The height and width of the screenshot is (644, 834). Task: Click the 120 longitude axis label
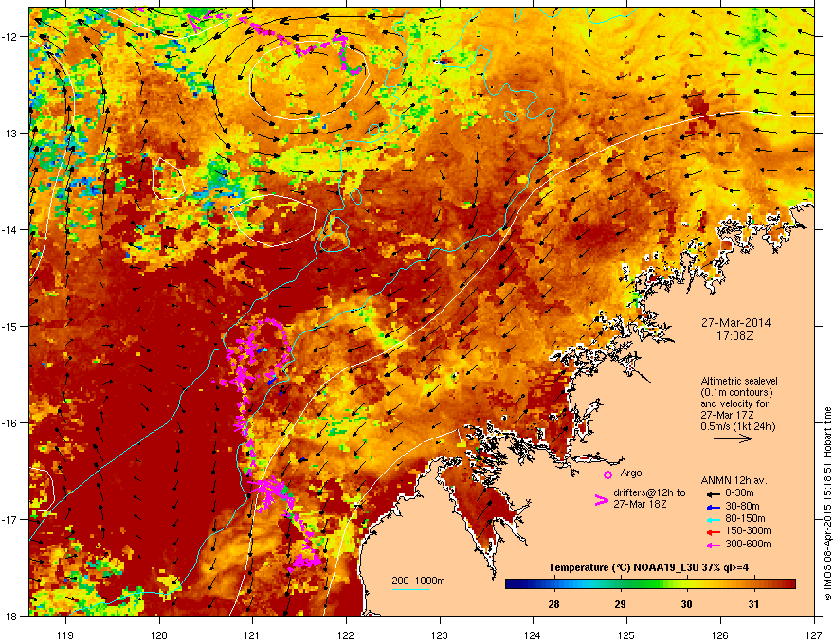coord(159,635)
